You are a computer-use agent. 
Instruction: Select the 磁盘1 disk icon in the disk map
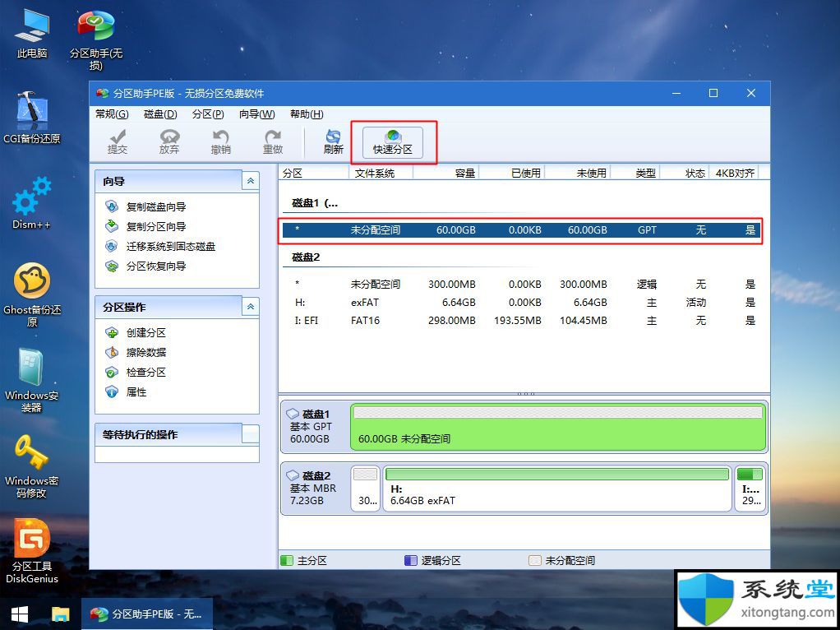(293, 414)
